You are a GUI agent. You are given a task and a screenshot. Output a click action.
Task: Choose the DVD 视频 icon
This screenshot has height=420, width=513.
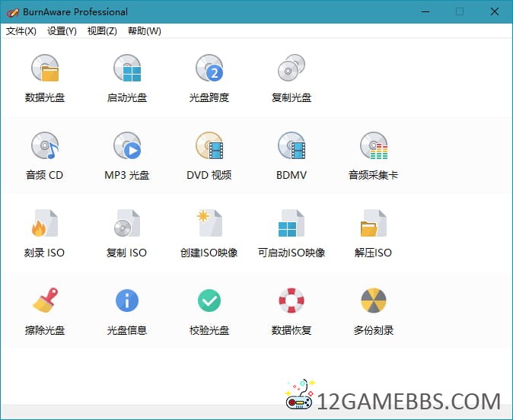click(x=209, y=147)
